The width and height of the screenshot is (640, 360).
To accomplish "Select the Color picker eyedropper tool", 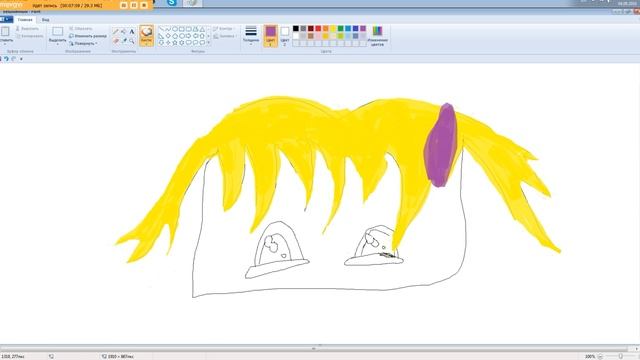I will pos(124,41).
